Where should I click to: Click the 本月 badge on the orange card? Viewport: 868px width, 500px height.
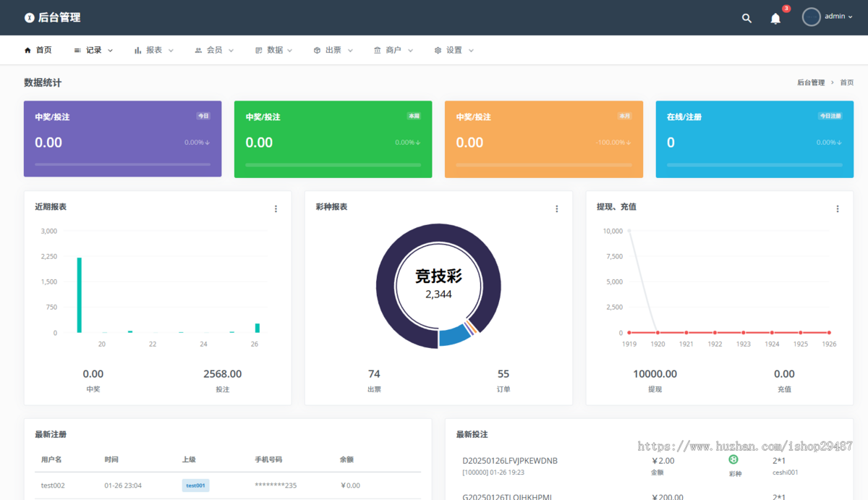pos(624,116)
